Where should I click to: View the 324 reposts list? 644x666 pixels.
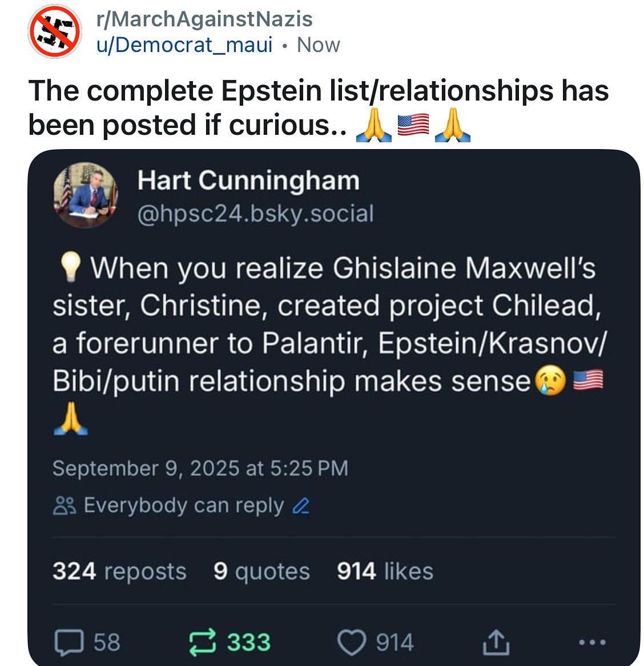[119, 571]
